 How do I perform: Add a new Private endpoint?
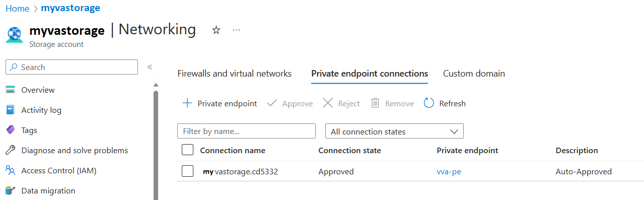coord(220,103)
